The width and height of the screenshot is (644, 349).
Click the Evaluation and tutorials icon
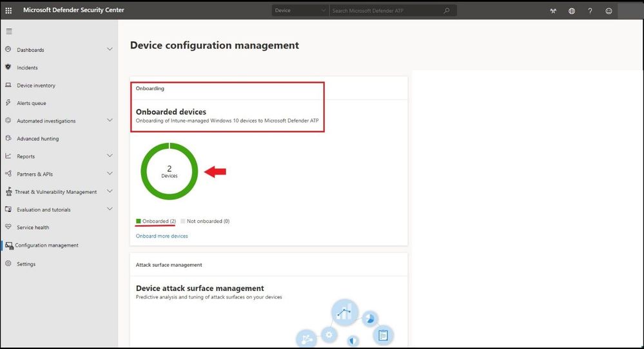tap(8, 209)
